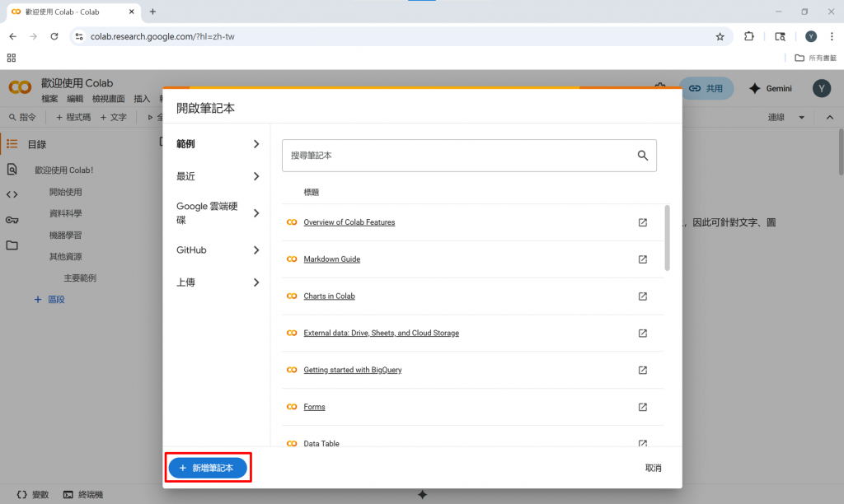Open External data notebook in new tab icon

[643, 334]
